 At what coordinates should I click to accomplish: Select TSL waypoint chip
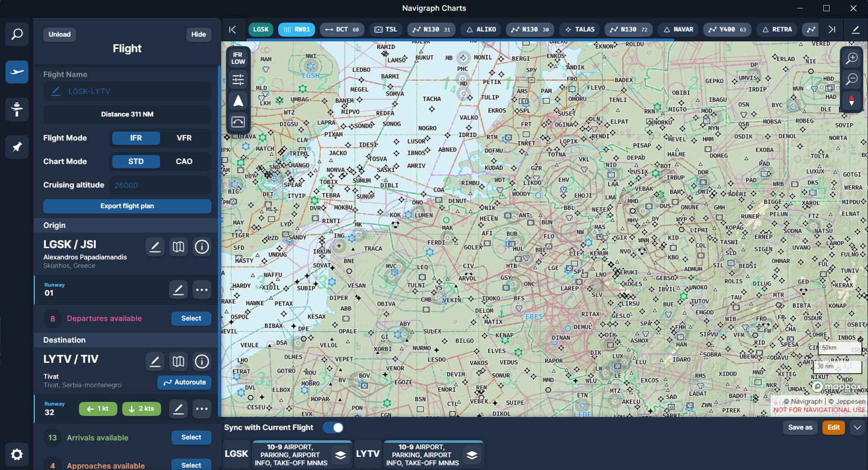click(x=386, y=29)
